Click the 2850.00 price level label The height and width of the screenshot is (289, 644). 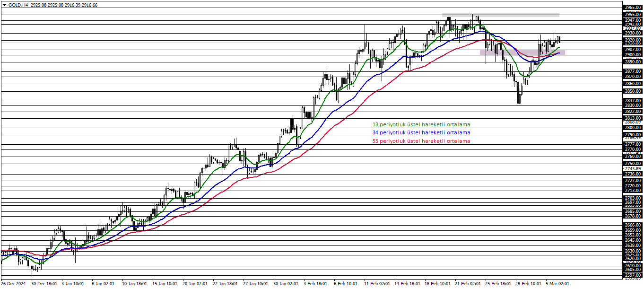pyautogui.click(x=633, y=91)
